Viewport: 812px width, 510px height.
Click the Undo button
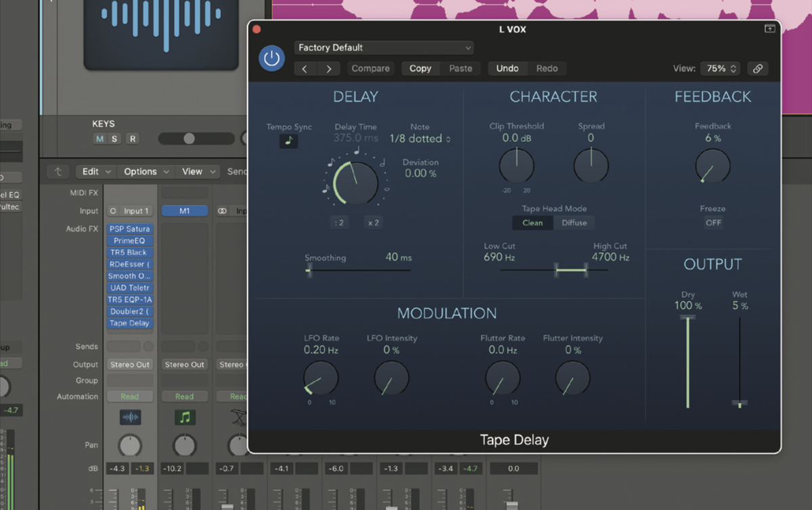(x=507, y=68)
